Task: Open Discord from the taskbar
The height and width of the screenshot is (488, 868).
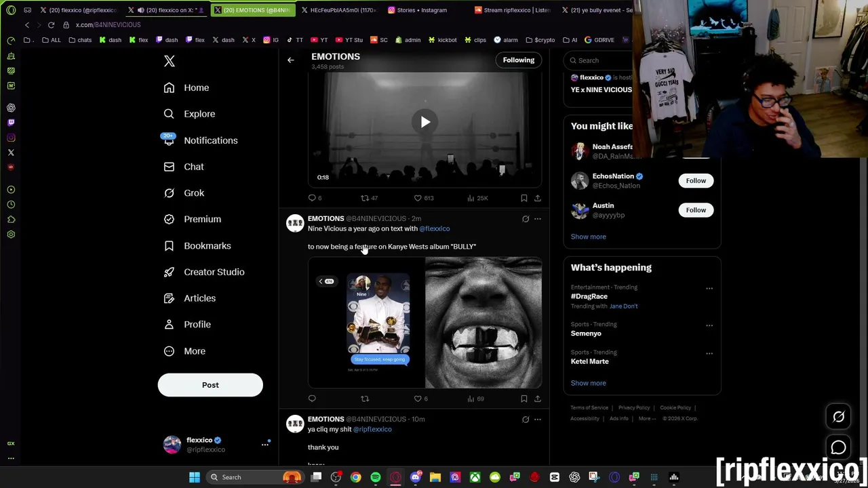Action: tap(416, 477)
